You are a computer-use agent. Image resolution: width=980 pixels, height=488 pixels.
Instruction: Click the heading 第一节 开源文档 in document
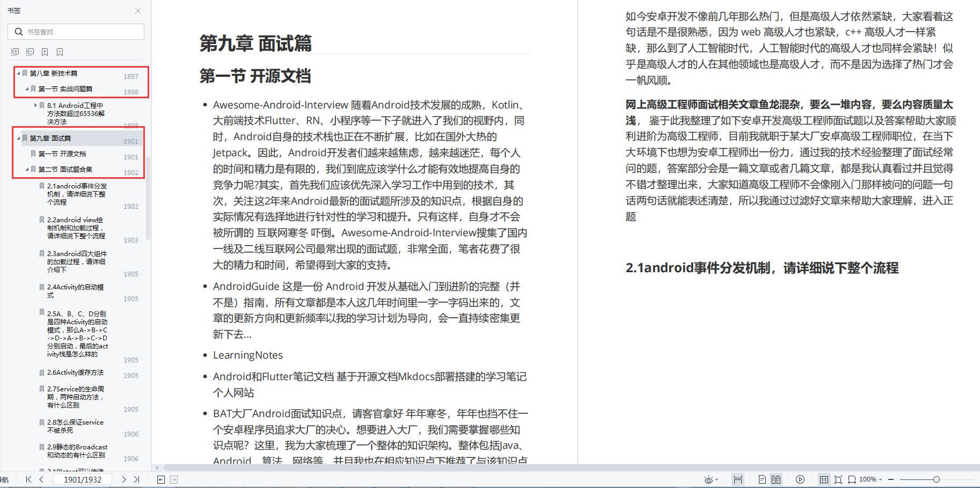click(255, 76)
